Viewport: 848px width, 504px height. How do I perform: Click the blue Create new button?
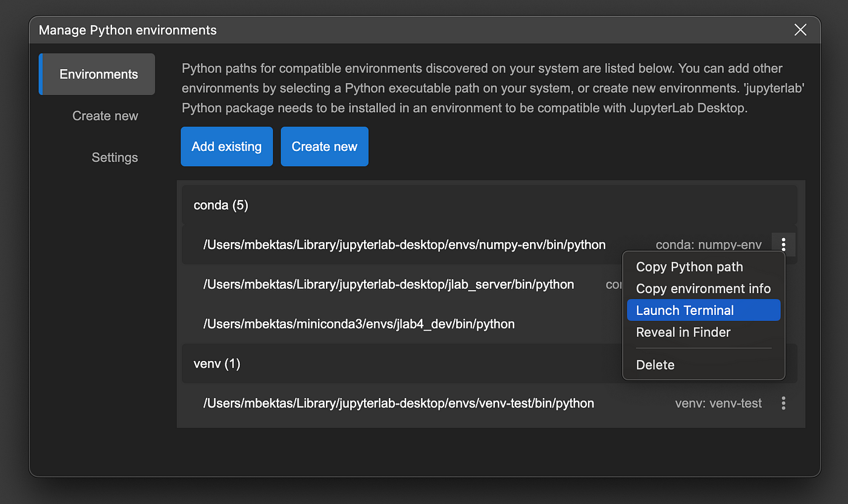click(x=325, y=147)
